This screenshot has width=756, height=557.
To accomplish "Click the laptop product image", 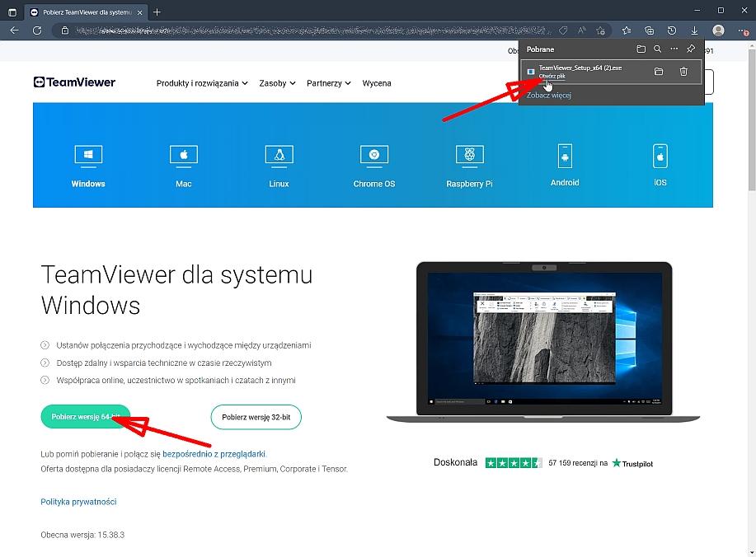I will [x=543, y=342].
